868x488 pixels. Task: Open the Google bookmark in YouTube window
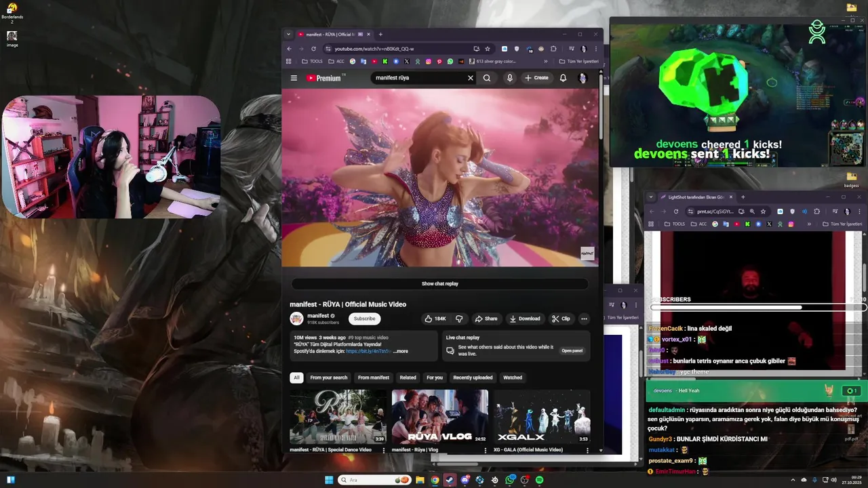pos(353,62)
